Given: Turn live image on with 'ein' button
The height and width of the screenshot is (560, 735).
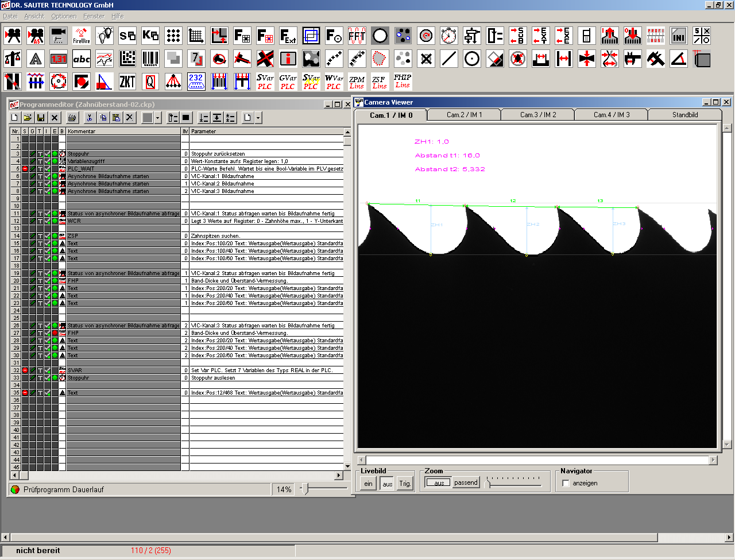Looking at the screenshot, I should click(368, 484).
